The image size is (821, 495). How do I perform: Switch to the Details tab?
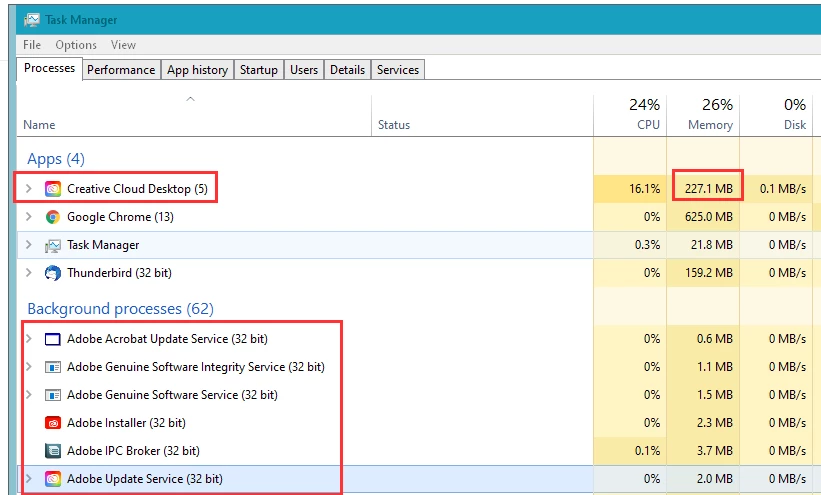click(347, 70)
